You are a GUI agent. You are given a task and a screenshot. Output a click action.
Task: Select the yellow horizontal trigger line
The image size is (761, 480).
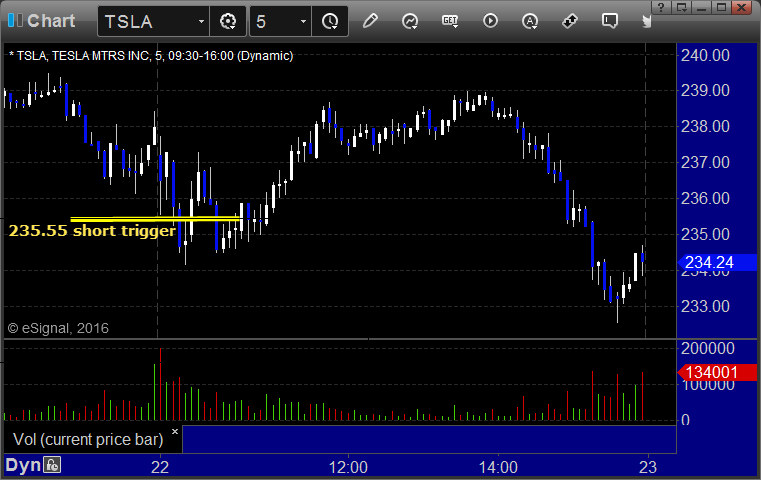coord(155,219)
